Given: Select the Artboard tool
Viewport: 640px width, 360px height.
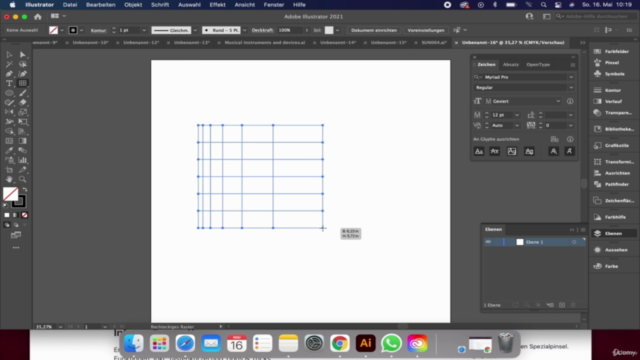Looking at the screenshot, I should [9, 170].
